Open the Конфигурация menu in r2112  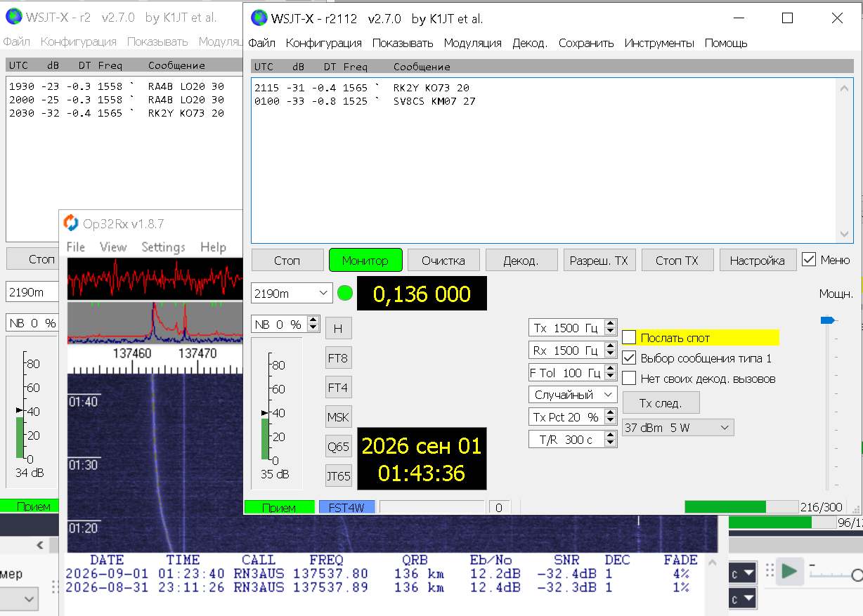click(323, 43)
